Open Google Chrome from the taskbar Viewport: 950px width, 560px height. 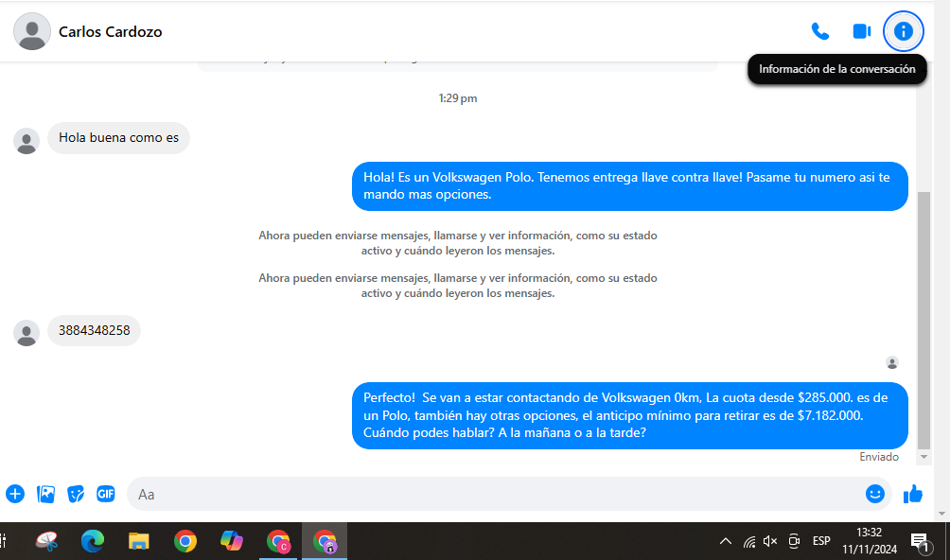click(x=185, y=541)
